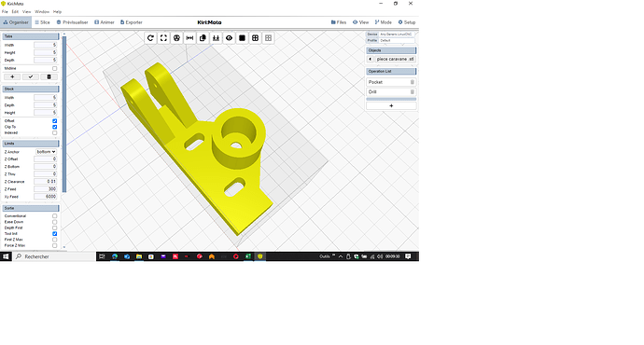The height and width of the screenshot is (345, 644).
Task: Click the eye visibility icon in toolbar
Action: (x=230, y=38)
